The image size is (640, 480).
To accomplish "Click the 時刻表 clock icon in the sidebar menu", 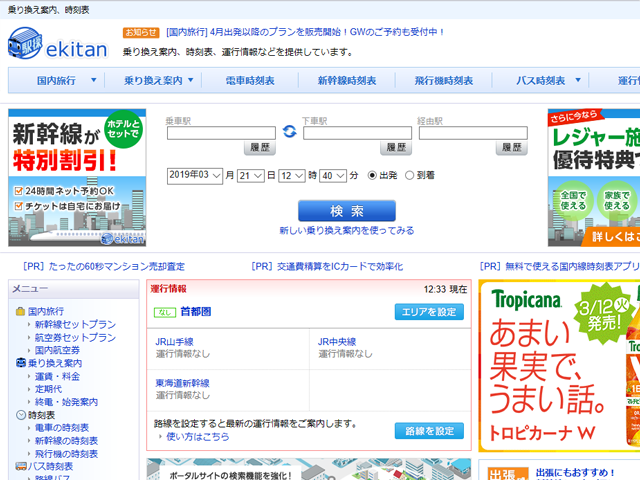I will 20,415.
